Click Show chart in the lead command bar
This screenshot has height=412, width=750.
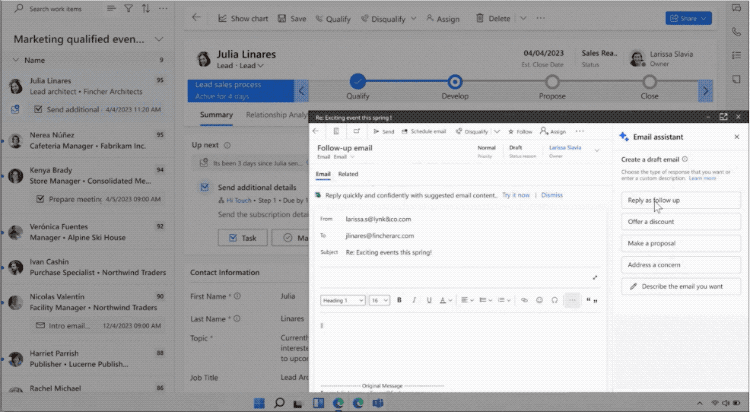(243, 19)
